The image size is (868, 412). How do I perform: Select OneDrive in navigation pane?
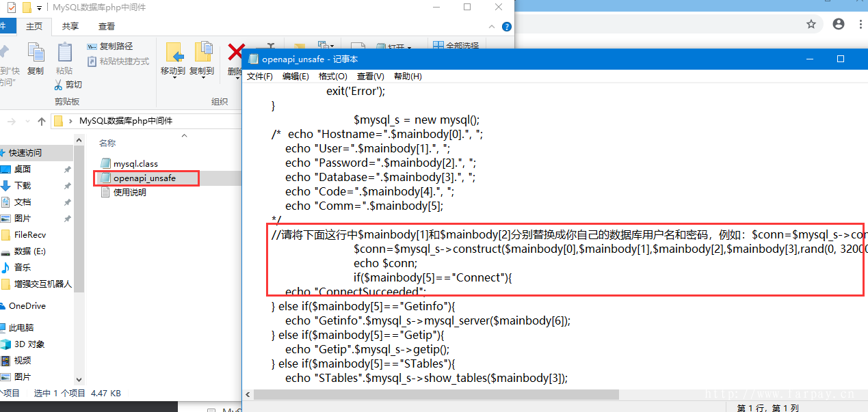click(27, 306)
